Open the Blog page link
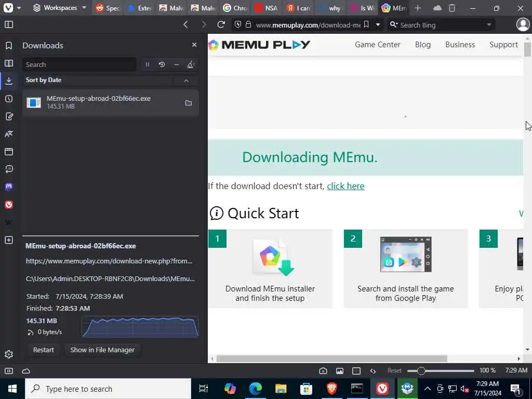The image size is (532, 399). tap(423, 45)
